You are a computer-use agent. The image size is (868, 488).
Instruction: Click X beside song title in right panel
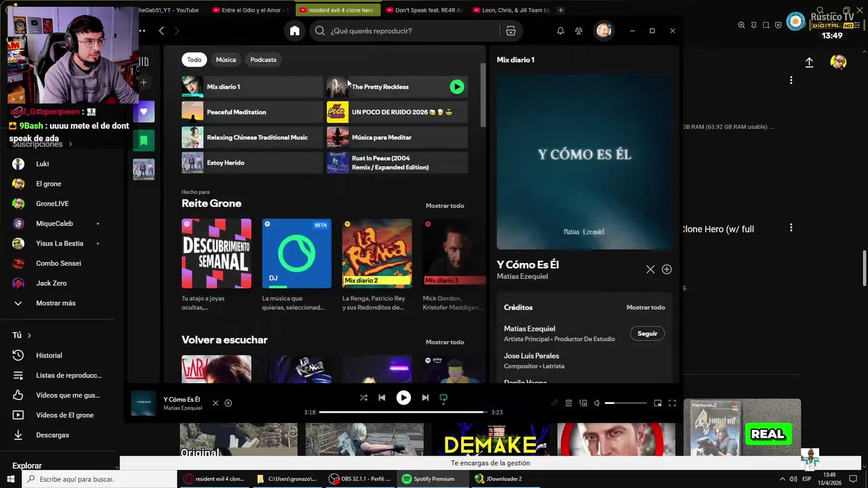[x=650, y=270]
